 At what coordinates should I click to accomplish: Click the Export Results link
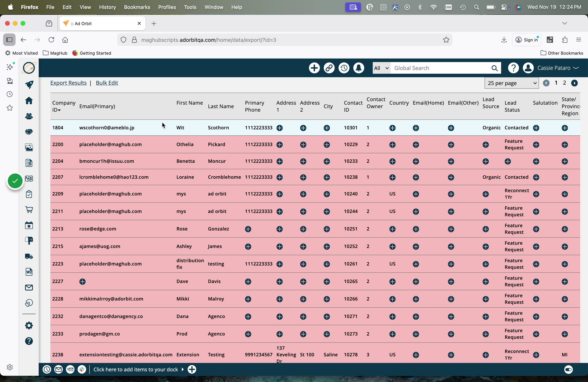coord(68,83)
